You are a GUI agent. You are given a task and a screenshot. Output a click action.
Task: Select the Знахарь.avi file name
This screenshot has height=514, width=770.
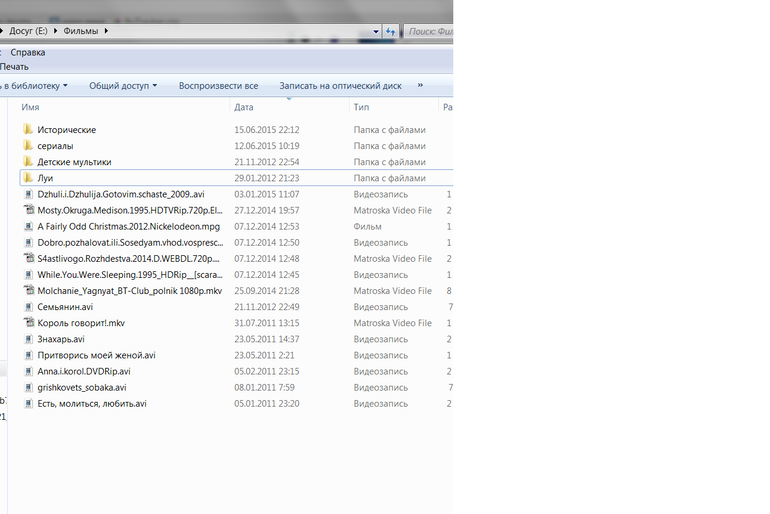[61, 339]
